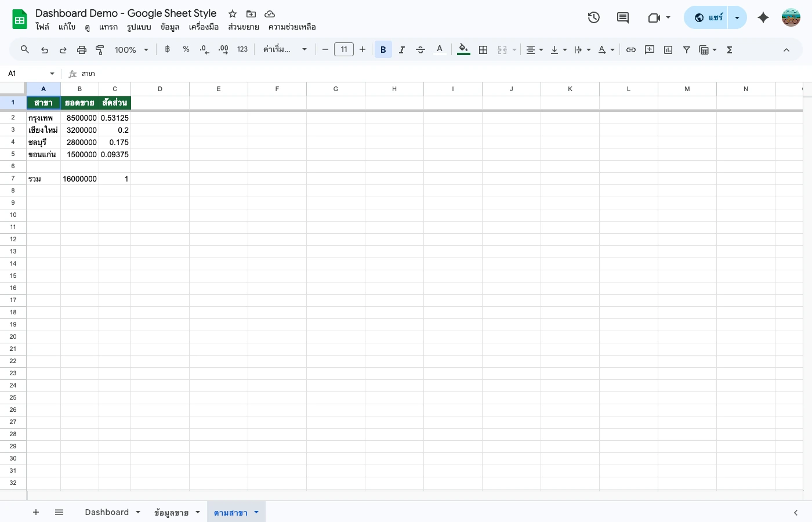Format selection as percent
The width and height of the screenshot is (812, 522).
[186, 49]
